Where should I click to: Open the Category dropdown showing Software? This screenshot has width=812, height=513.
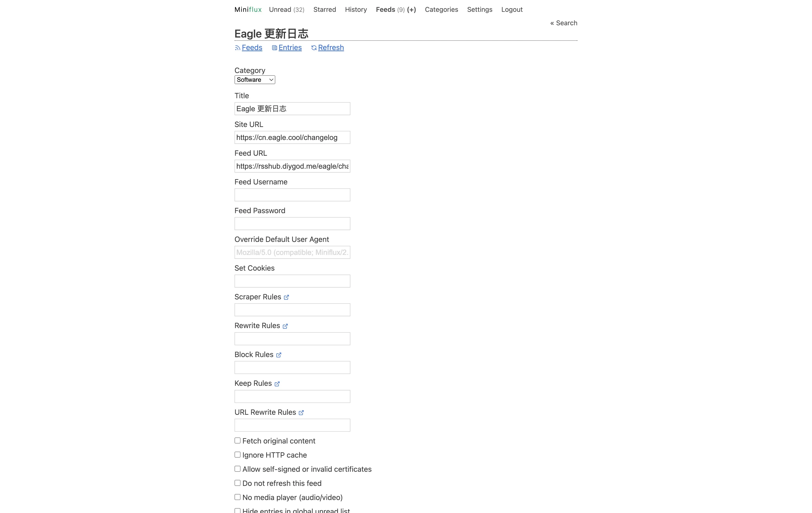click(x=255, y=80)
